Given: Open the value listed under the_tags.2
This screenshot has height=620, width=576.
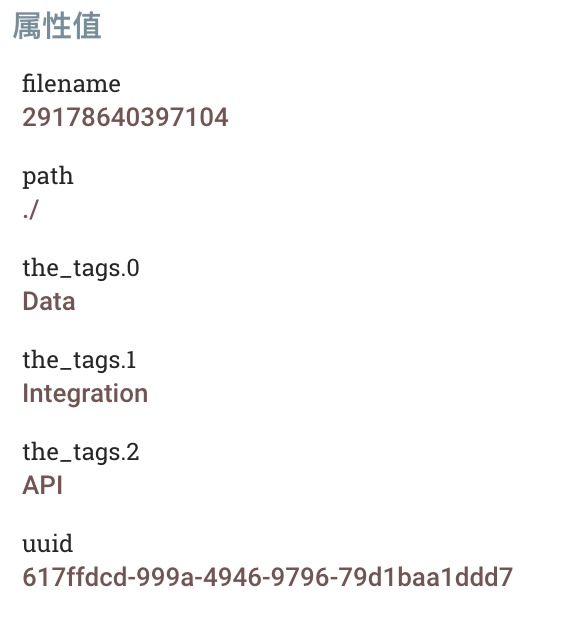Looking at the screenshot, I should (42, 485).
